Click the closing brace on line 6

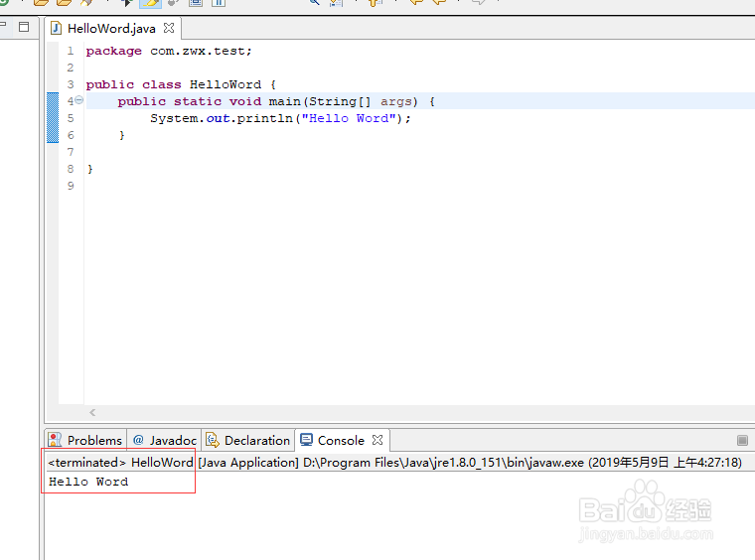122,136
